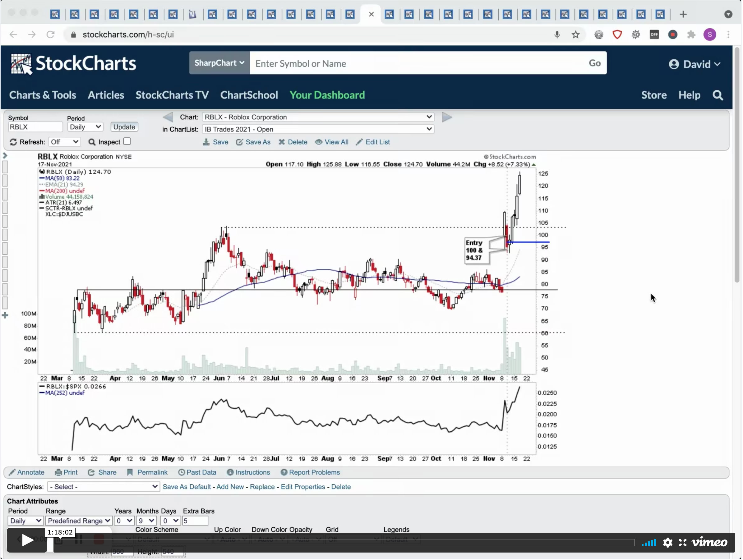
Task: Close the active browser tab
Action: click(x=371, y=14)
